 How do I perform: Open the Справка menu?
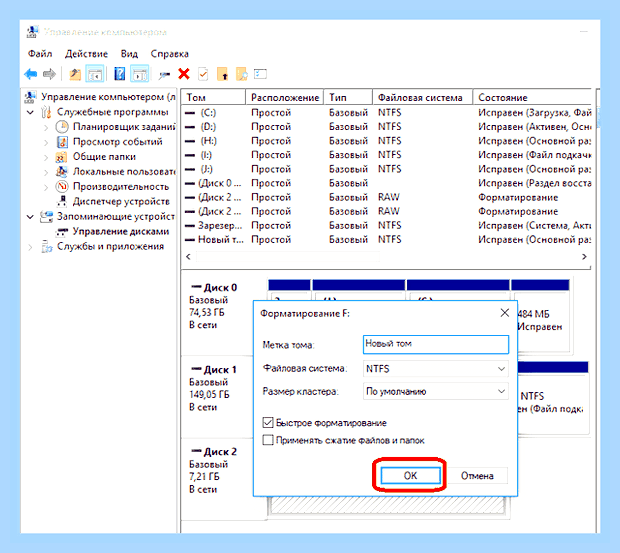pos(170,53)
